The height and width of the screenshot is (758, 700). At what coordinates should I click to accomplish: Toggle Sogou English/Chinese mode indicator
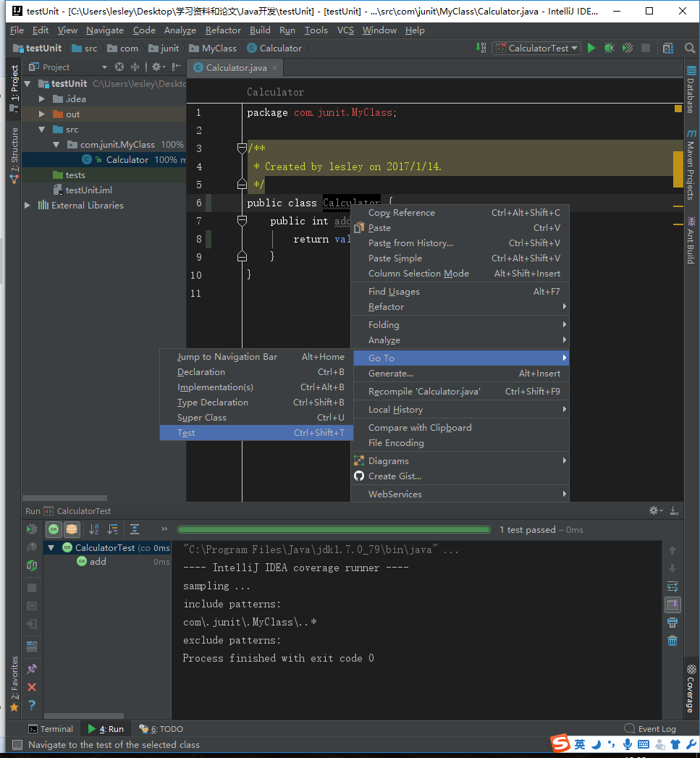(580, 744)
